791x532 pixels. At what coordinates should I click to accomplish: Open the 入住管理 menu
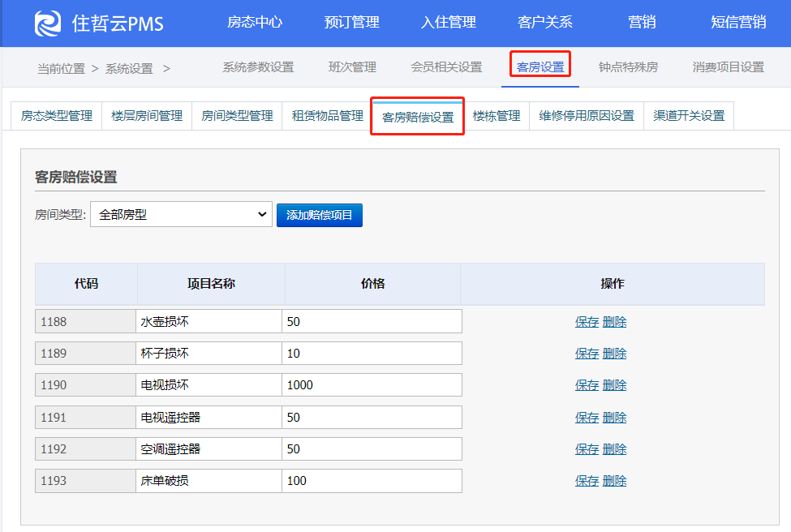pyautogui.click(x=449, y=22)
